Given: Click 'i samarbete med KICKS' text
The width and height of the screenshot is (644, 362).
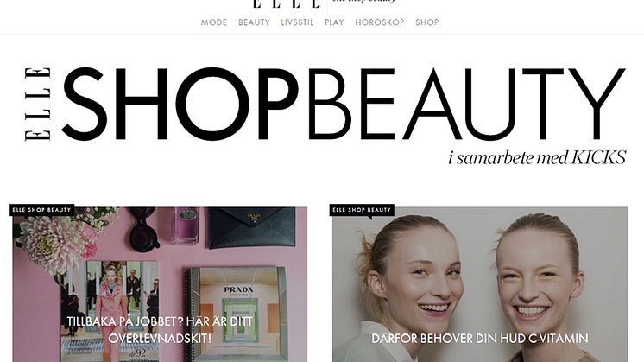Looking at the screenshot, I should pos(537,158).
